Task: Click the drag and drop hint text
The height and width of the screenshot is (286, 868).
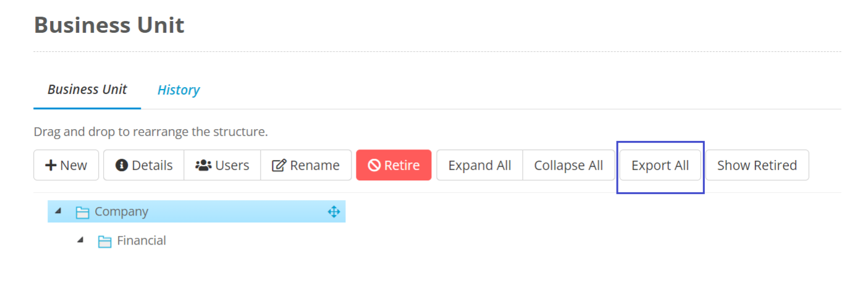Action: click(x=151, y=132)
